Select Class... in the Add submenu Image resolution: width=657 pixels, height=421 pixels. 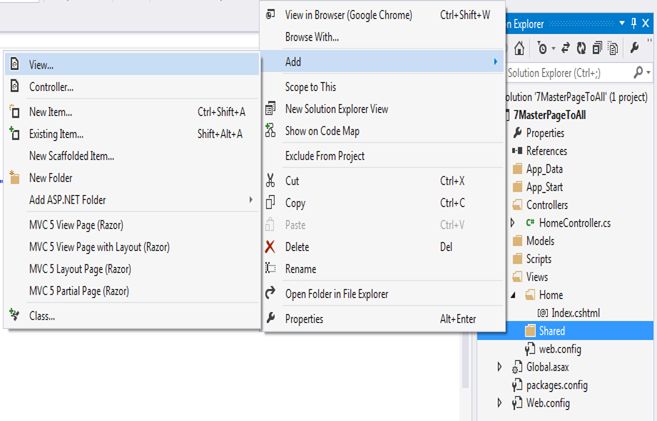(x=132, y=315)
